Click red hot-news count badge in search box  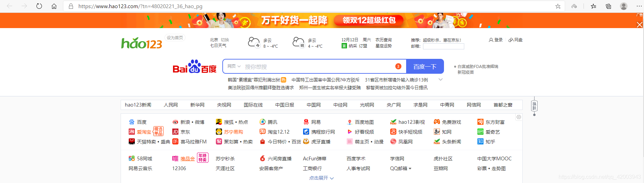point(398,66)
